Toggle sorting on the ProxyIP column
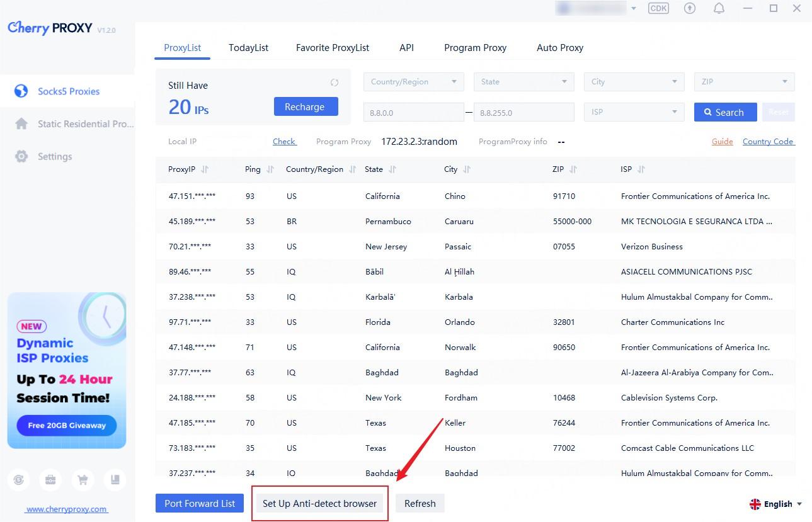The image size is (812, 522). 205,169
